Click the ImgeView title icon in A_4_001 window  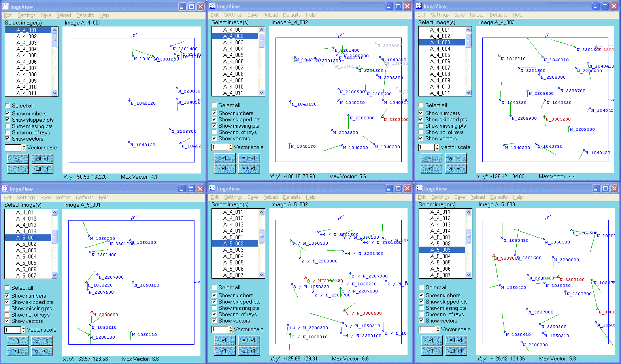5,6
